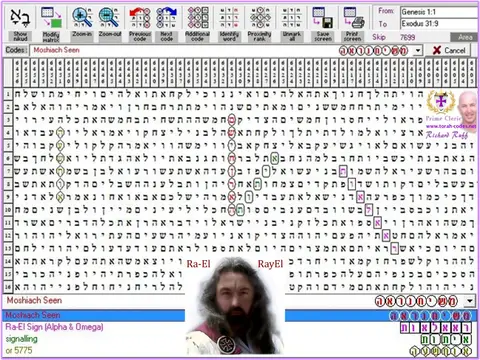Go to the Previous code

pos(140,24)
